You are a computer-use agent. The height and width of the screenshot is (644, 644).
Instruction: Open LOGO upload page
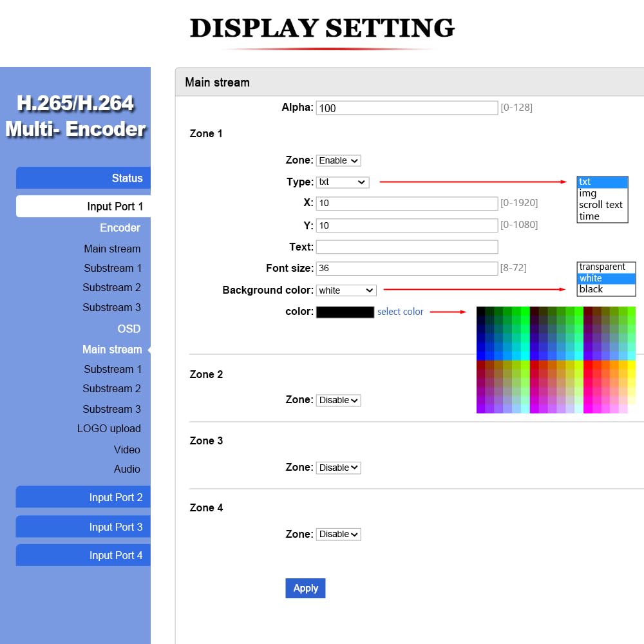click(109, 428)
